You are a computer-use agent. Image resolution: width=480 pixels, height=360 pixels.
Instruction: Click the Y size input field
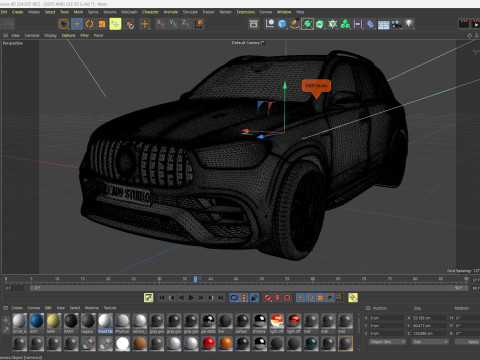pyautogui.click(x=429, y=326)
